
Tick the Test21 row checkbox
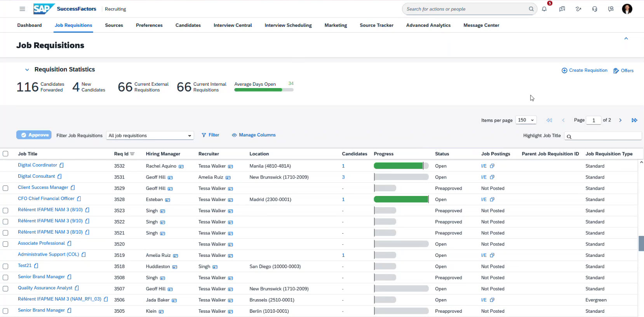(5, 267)
